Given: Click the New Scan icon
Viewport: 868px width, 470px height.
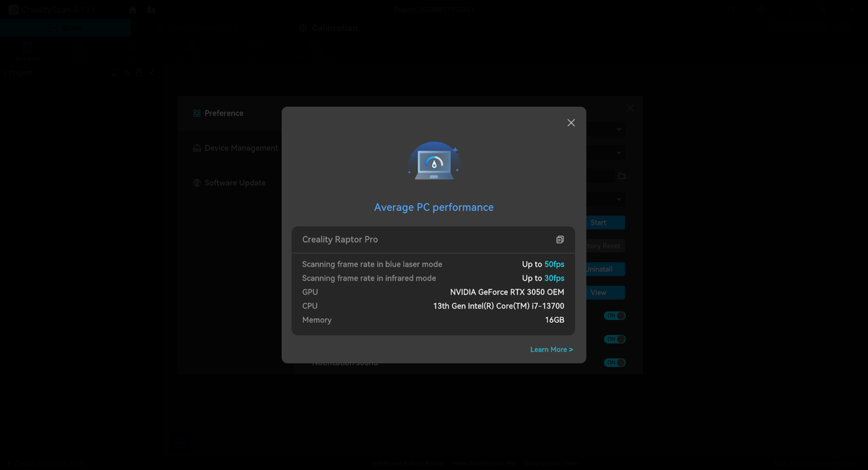Looking at the screenshot, I should (x=27, y=49).
